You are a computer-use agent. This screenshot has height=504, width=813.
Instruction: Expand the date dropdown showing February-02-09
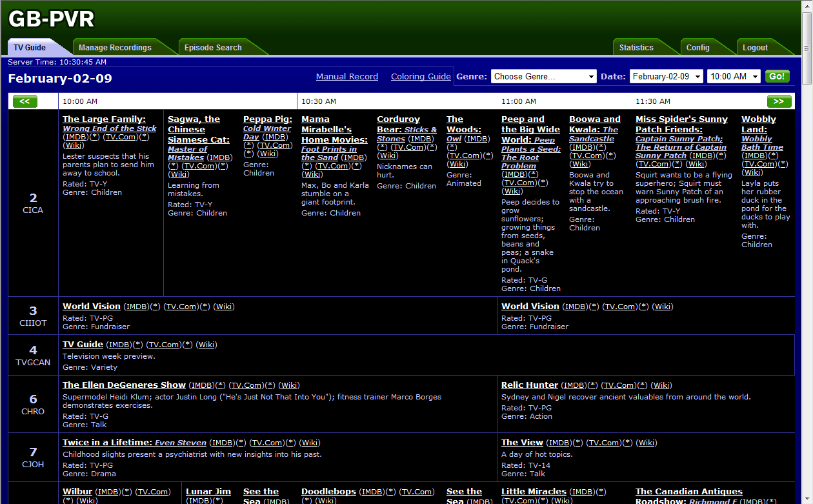667,77
